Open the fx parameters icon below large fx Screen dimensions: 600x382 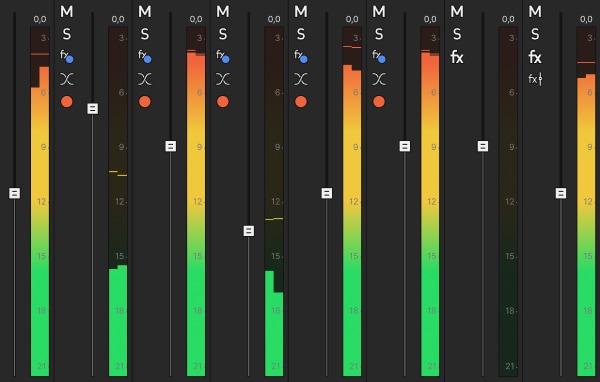tap(535, 79)
